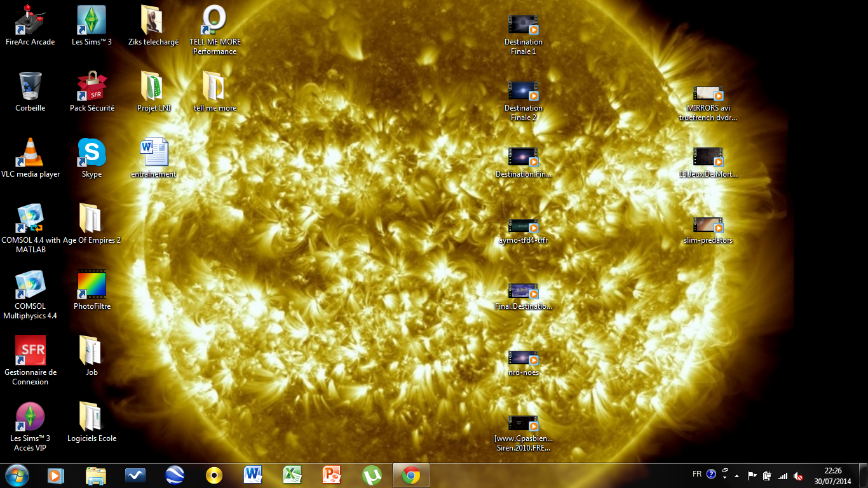This screenshot has width=868, height=488.
Task: Select Age Of Empires 2 folder
Action: tap(92, 224)
